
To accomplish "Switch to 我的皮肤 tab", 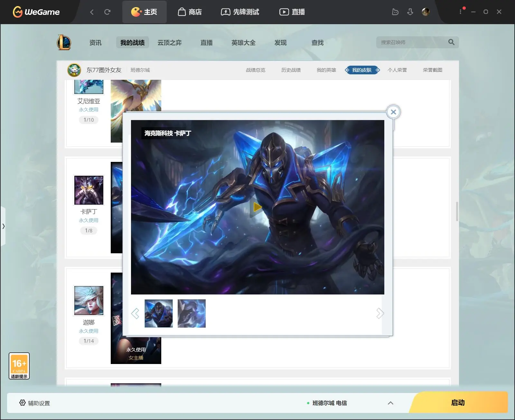I will 362,70.
